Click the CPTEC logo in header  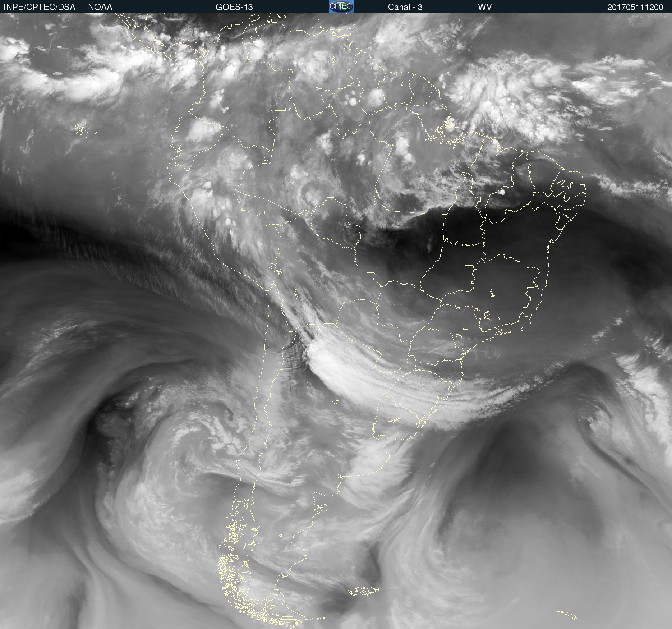point(341,6)
